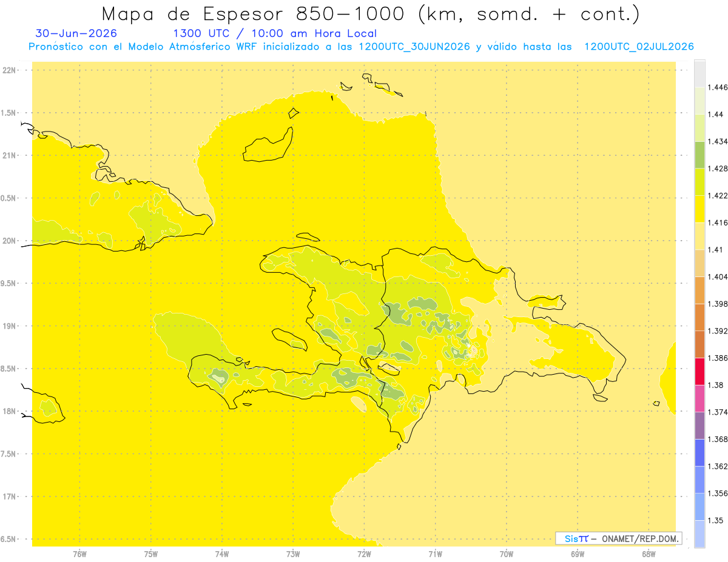Image resolution: width=728 pixels, height=562 pixels.
Task: Pick the tan 1.404–1.41 legend swatch
Action: pyautogui.click(x=699, y=263)
